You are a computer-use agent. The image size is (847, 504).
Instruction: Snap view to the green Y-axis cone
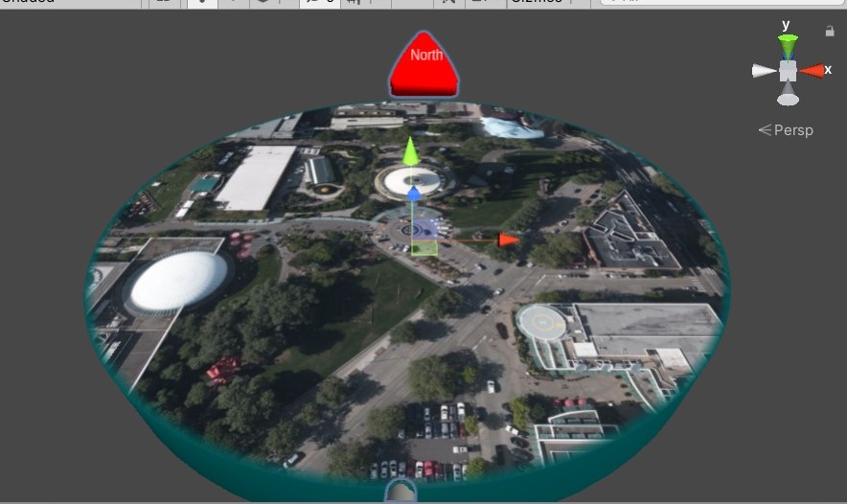(x=788, y=46)
